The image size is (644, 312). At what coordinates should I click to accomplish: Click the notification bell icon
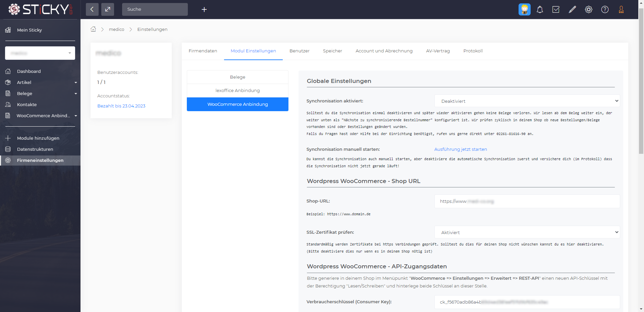pos(540,9)
